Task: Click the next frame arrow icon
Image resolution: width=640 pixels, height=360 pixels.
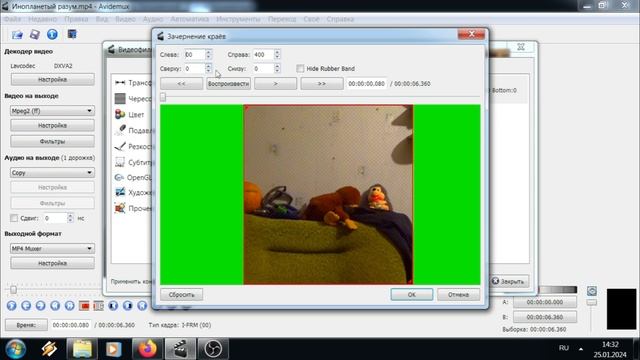Action: click(x=40, y=305)
